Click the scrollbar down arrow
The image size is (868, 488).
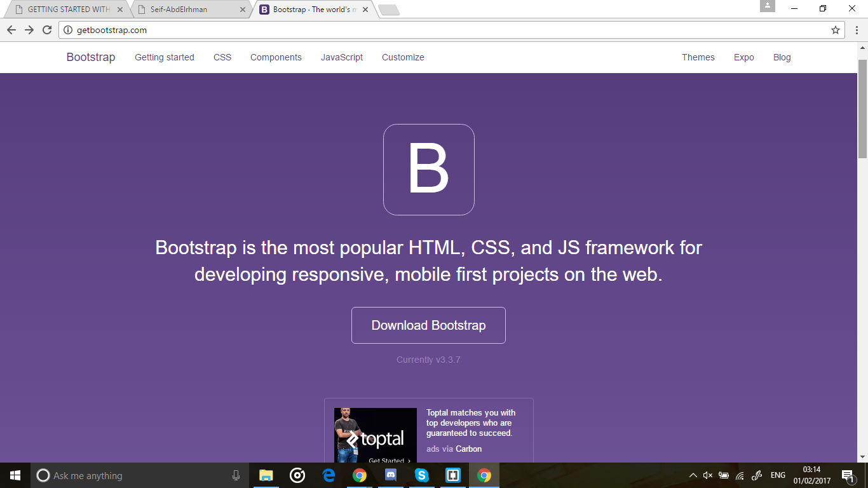click(x=863, y=457)
